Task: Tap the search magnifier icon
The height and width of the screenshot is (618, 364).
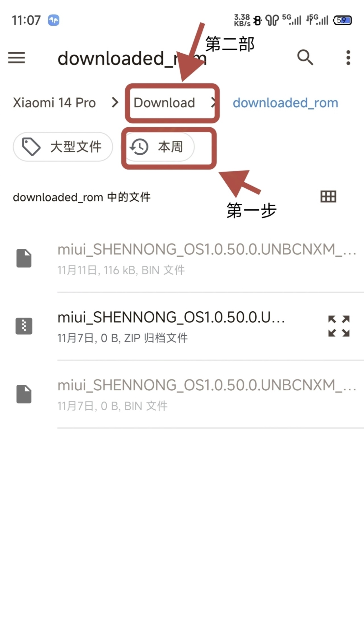Action: (x=305, y=57)
